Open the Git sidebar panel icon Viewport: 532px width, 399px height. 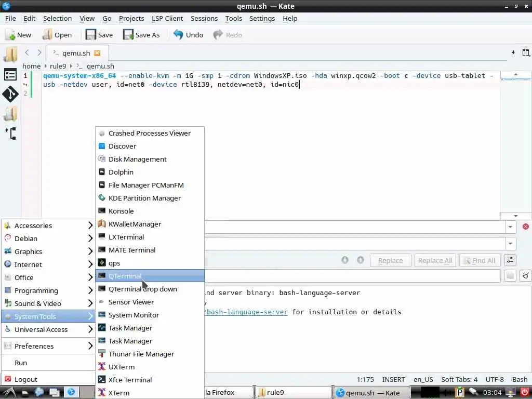(10, 94)
